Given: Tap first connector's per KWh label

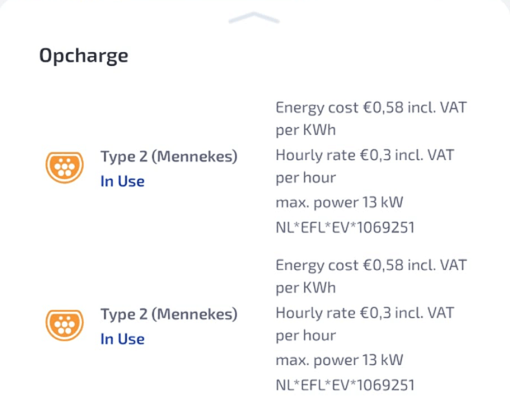Looking at the screenshot, I should click(306, 130).
